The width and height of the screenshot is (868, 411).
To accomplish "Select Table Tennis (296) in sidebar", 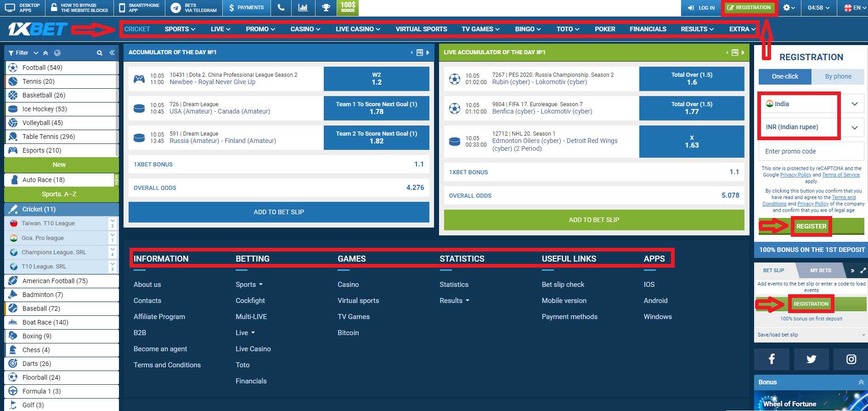I will (61, 137).
